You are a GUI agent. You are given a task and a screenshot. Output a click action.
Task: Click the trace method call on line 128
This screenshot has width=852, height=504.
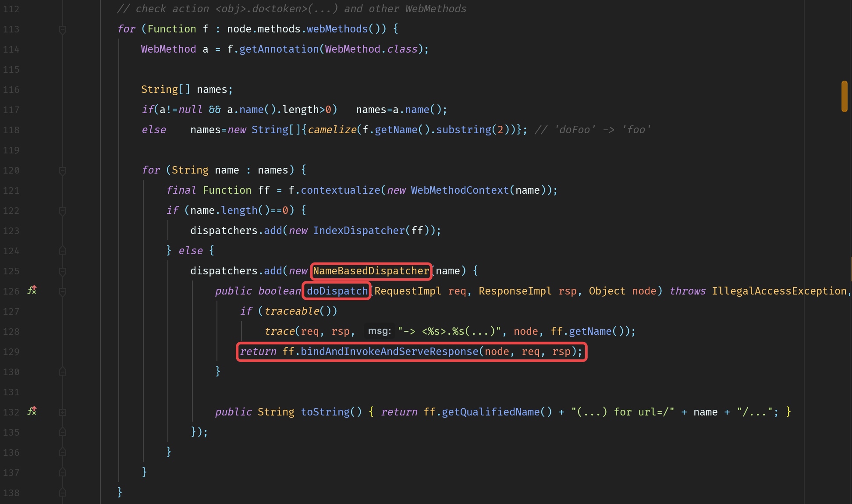[279, 332]
